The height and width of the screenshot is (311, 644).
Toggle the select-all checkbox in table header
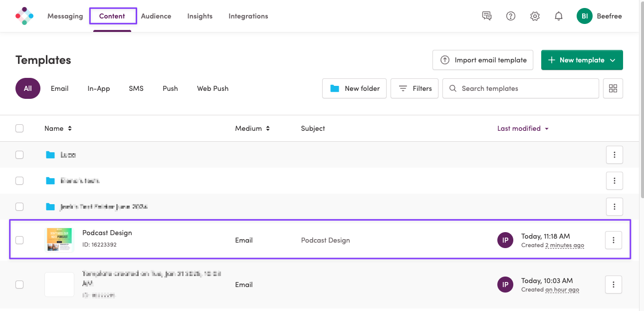pyautogui.click(x=19, y=128)
